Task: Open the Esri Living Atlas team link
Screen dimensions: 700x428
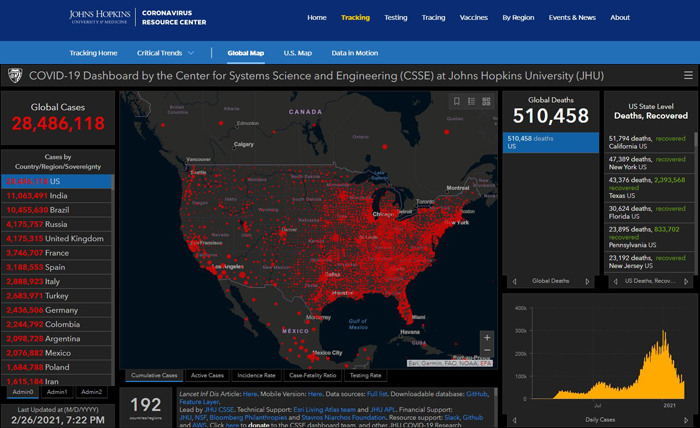Action: coord(325,410)
